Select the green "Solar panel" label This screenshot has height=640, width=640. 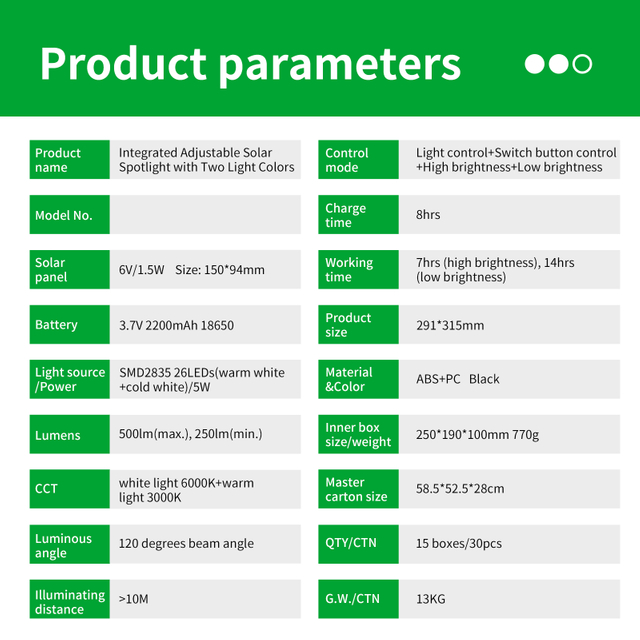69,270
